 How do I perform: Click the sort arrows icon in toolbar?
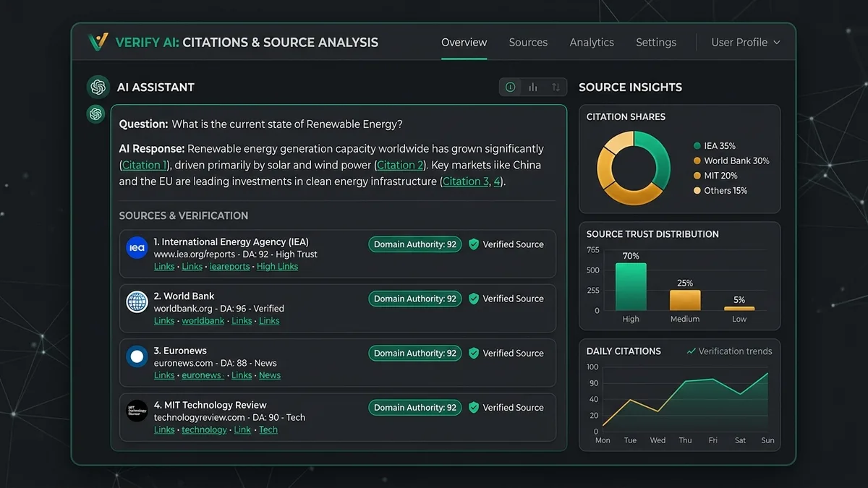coord(556,87)
